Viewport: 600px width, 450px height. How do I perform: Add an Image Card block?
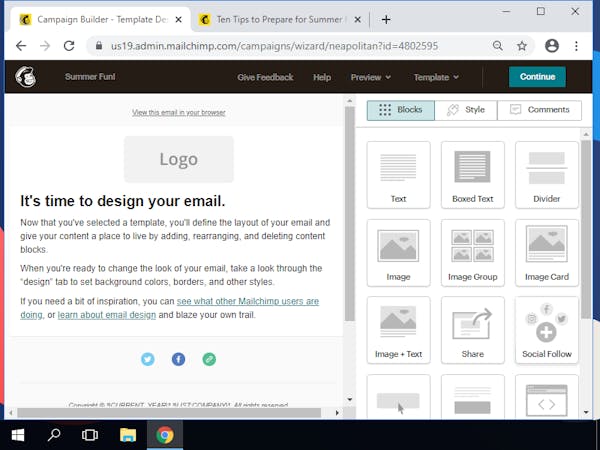click(547, 253)
